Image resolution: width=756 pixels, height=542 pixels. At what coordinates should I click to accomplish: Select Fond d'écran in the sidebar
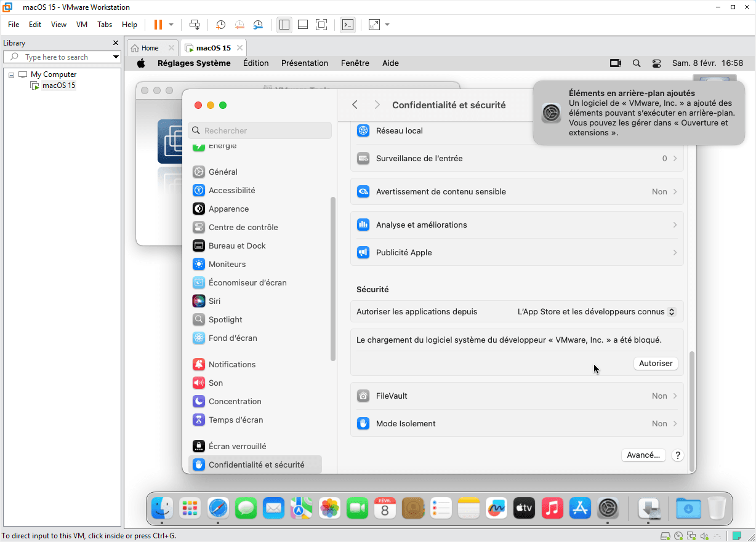click(x=255, y=338)
